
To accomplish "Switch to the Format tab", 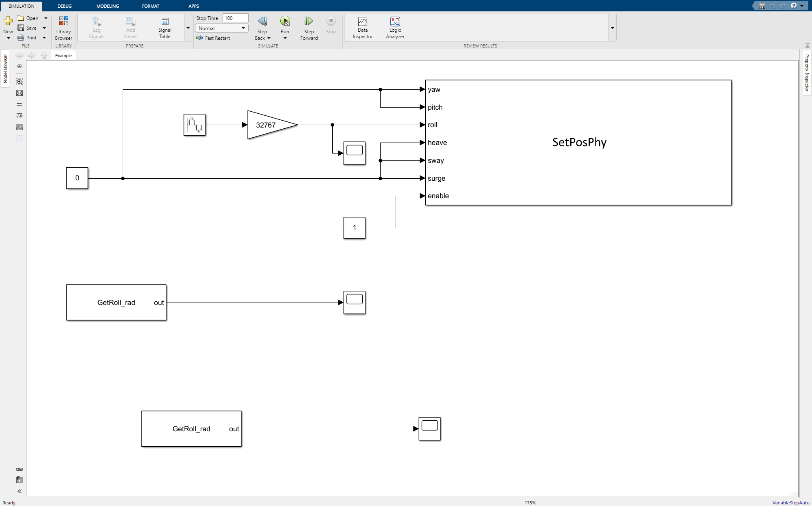I will (151, 6).
